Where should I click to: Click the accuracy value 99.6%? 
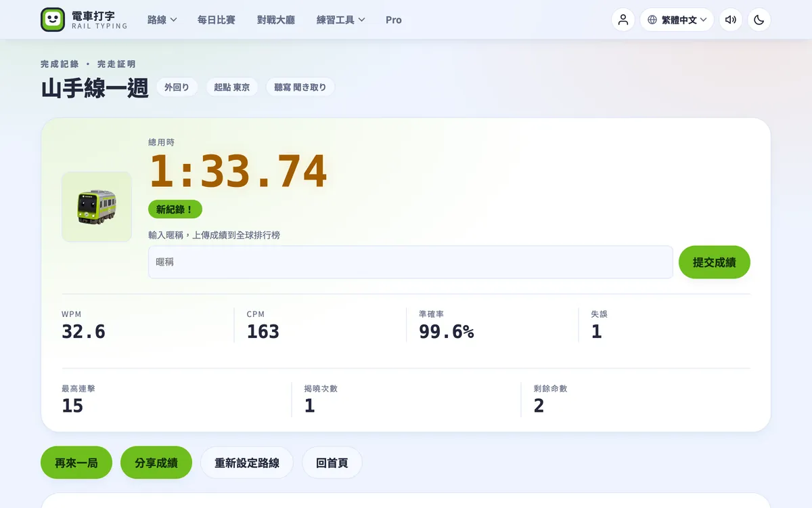(447, 331)
